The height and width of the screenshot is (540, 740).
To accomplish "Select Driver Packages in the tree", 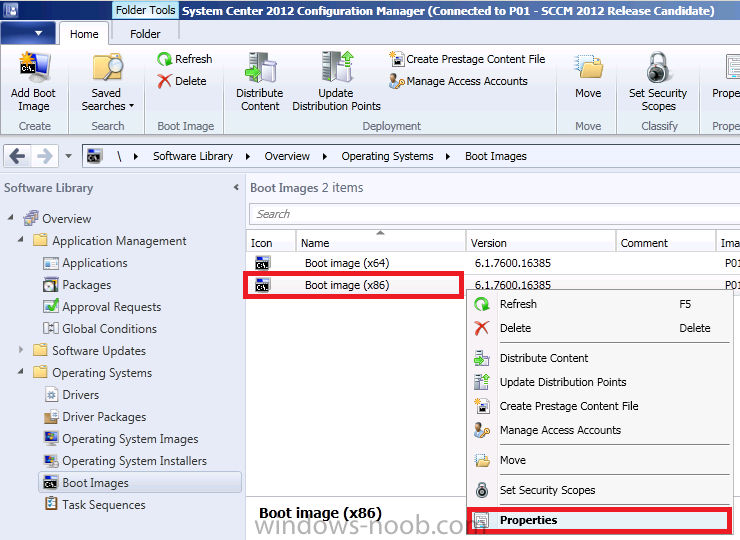I will point(95,417).
